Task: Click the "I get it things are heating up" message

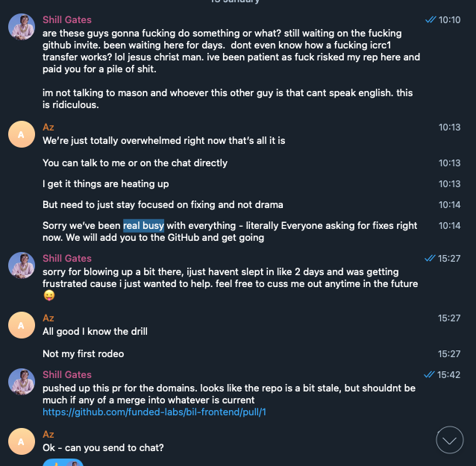Action: coord(106,184)
